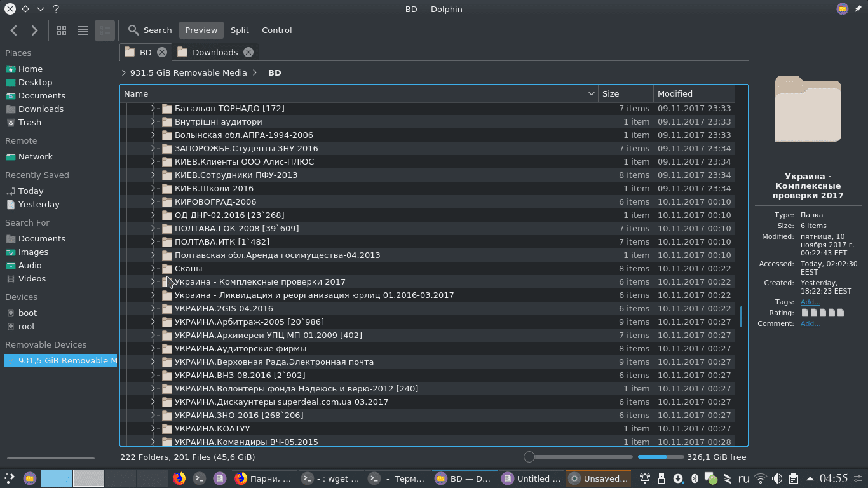This screenshot has height=488, width=868.
Task: Open the keyboard layout 'ru' indicator
Action: tap(743, 478)
